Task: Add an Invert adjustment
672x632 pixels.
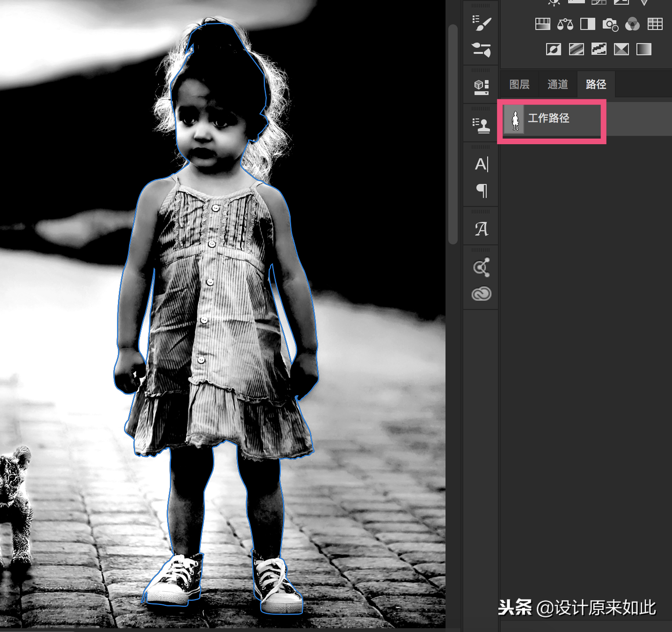Action: (554, 49)
